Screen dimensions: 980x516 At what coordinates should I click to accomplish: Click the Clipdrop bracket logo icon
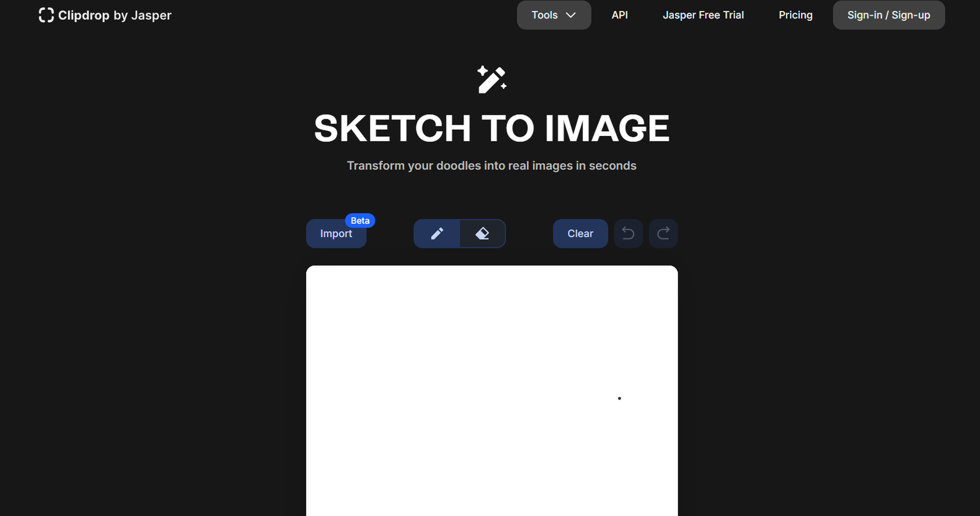pos(46,15)
